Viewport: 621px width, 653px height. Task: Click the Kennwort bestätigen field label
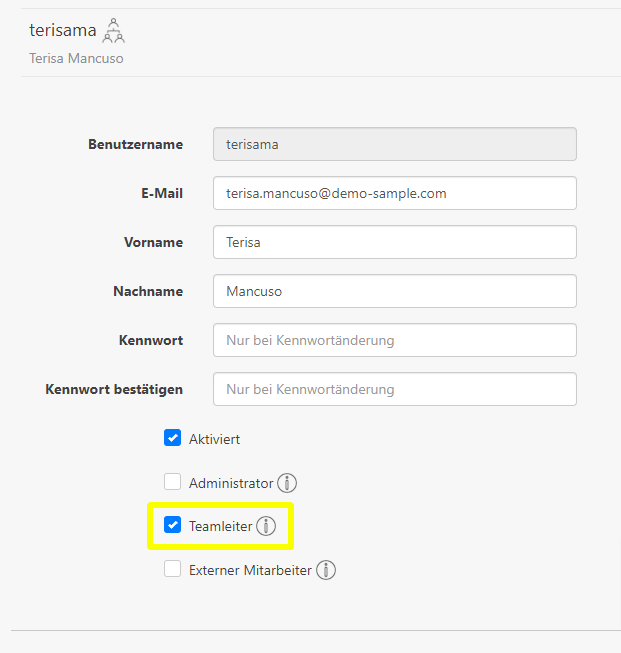pyautogui.click(x=114, y=389)
